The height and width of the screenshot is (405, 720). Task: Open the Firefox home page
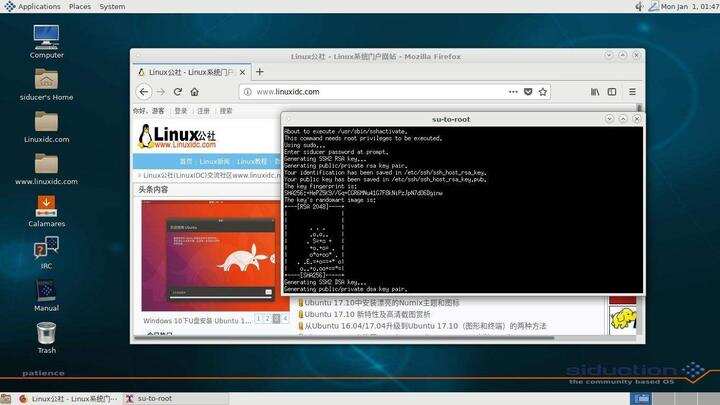(195, 92)
